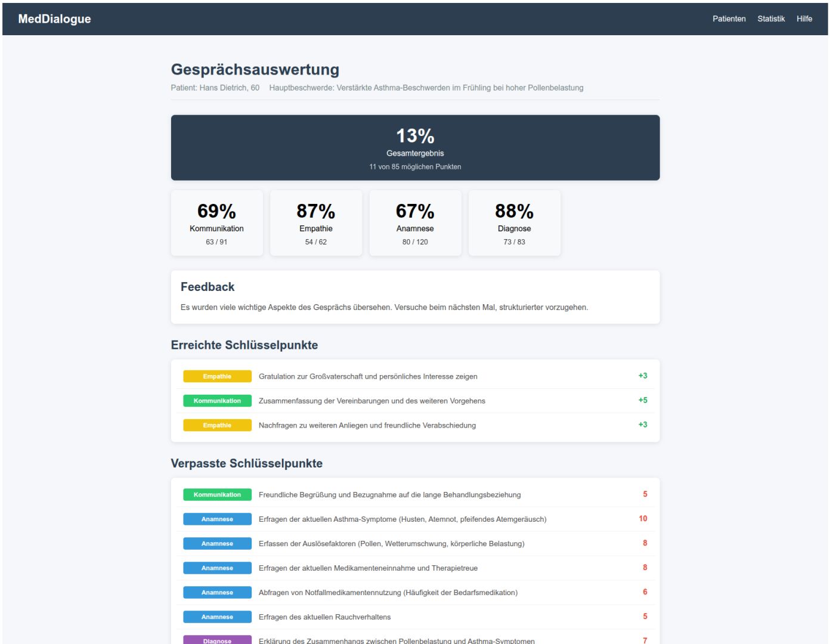Click Anamnese tag for Auslösefaktoren row

point(217,543)
